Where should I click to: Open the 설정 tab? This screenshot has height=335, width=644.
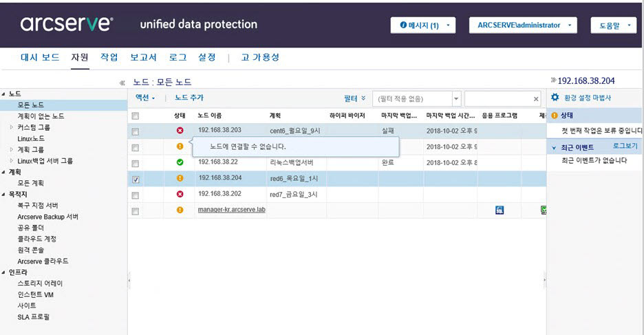click(x=206, y=58)
